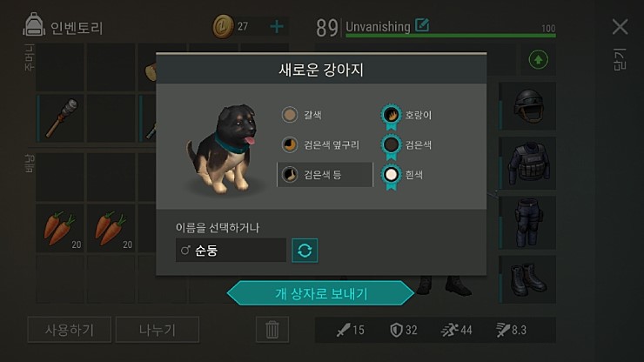This screenshot has width=644, height=362.
Task: Click the refresh random name icon
Action: click(305, 251)
